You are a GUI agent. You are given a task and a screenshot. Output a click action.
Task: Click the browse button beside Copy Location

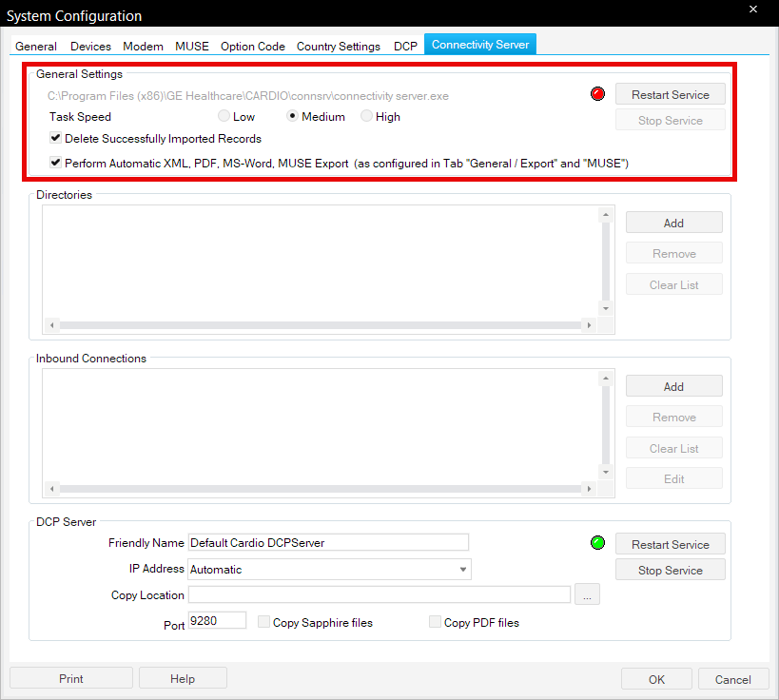click(x=588, y=595)
